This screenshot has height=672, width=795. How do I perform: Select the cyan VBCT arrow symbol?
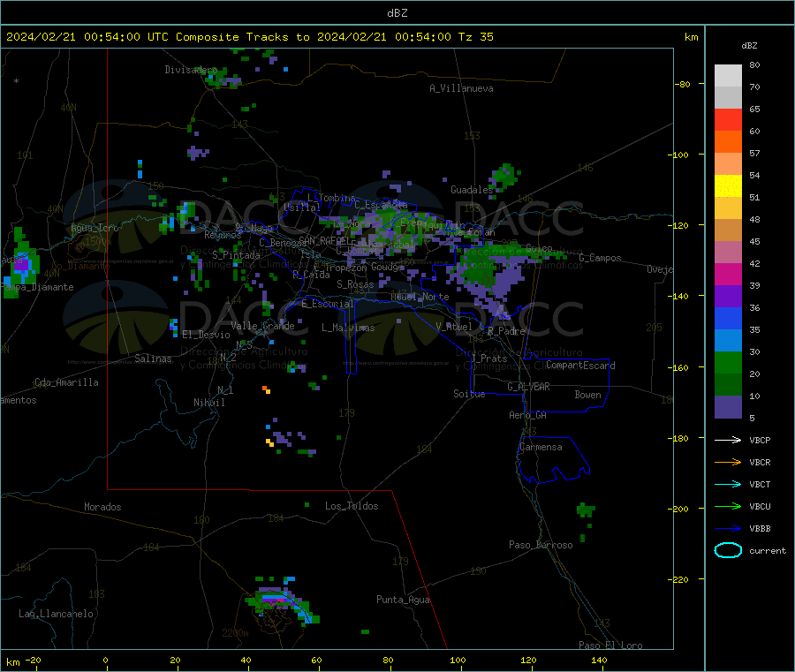[x=728, y=485]
